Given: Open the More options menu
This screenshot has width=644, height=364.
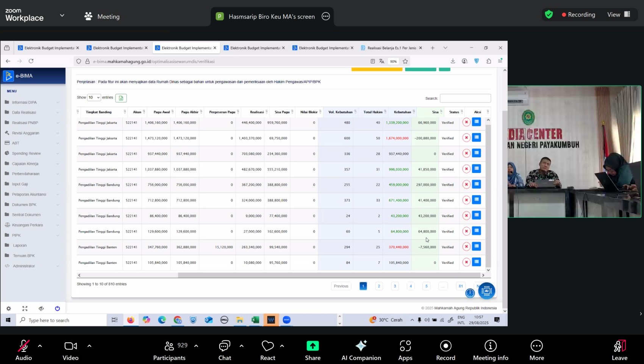Looking at the screenshot, I should (x=536, y=346).
